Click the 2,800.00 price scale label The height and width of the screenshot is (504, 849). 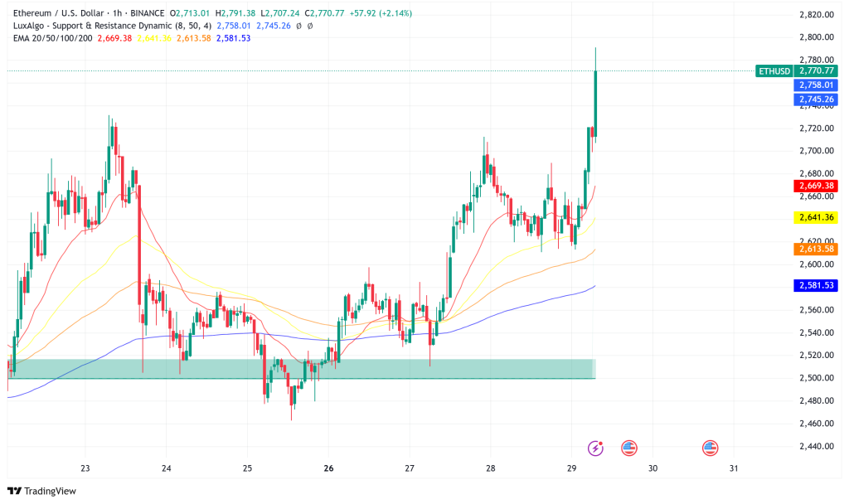(x=817, y=37)
